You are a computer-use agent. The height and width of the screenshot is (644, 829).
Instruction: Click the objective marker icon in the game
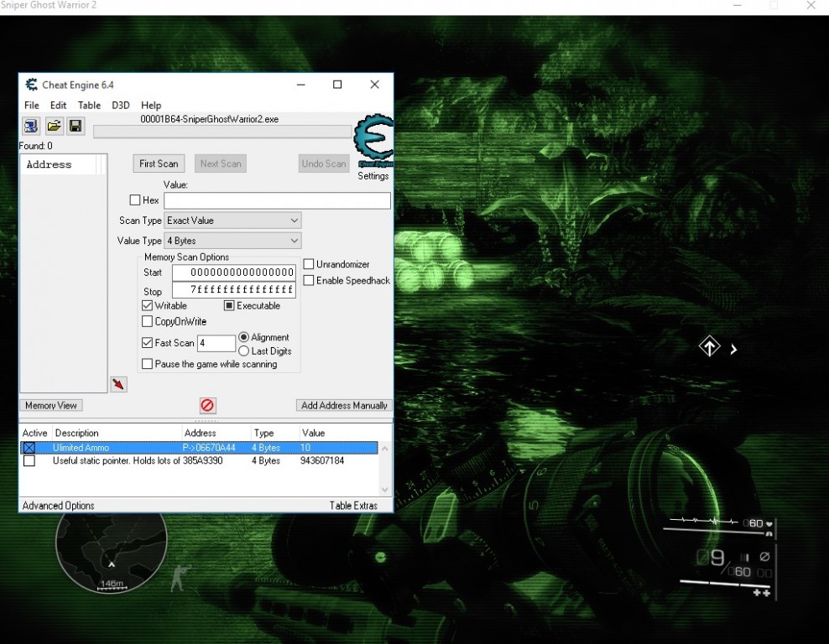point(709,347)
